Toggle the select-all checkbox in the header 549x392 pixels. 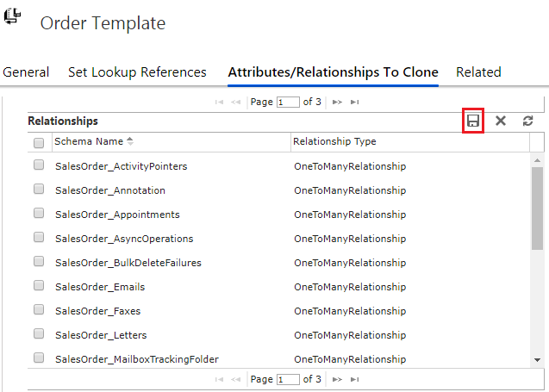pyautogui.click(x=39, y=143)
